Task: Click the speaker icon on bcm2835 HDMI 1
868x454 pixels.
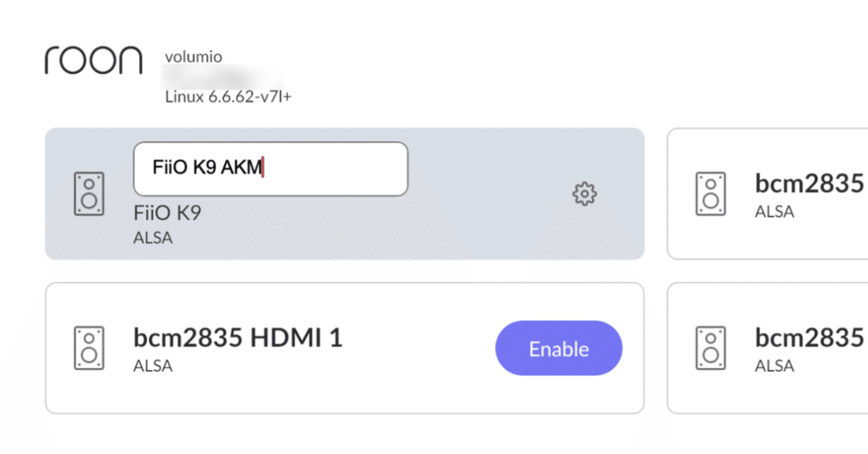Action: (89, 348)
